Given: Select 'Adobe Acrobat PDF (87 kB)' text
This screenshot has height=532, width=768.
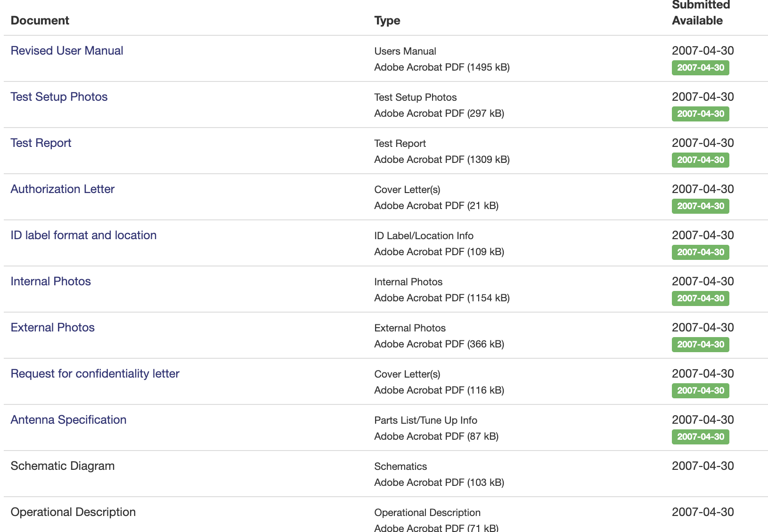Looking at the screenshot, I should (x=436, y=436).
